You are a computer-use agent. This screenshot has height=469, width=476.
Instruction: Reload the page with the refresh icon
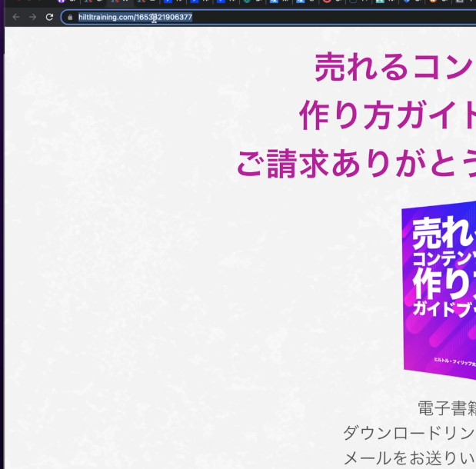(x=49, y=18)
